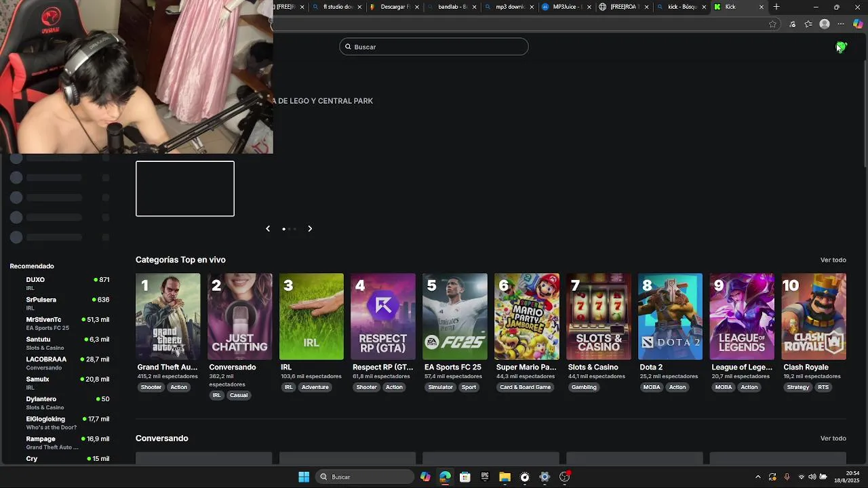This screenshot has height=488, width=868.
Task: Open browser extensions icon
Action: pos(792,24)
